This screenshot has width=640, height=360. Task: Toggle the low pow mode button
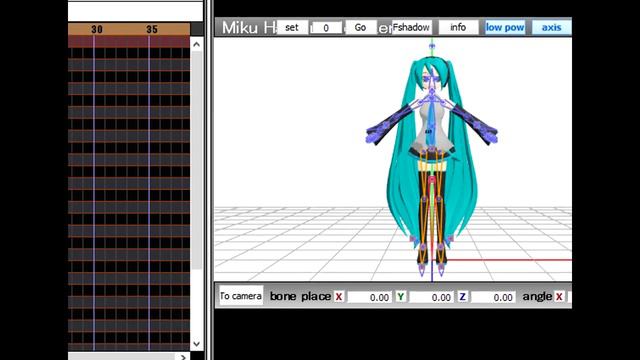click(x=505, y=27)
